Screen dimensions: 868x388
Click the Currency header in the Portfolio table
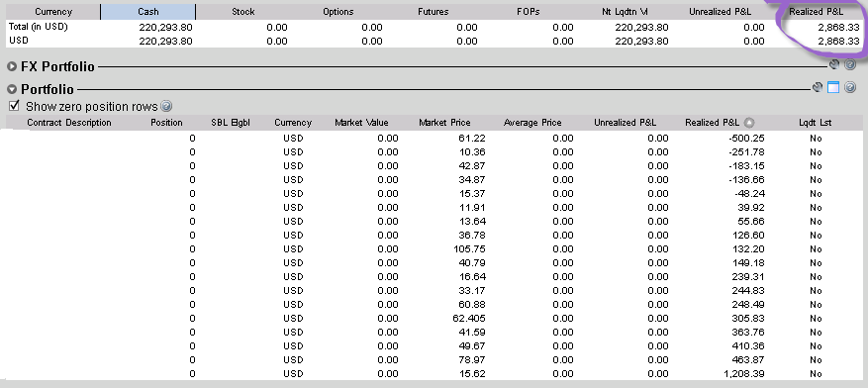tap(293, 123)
